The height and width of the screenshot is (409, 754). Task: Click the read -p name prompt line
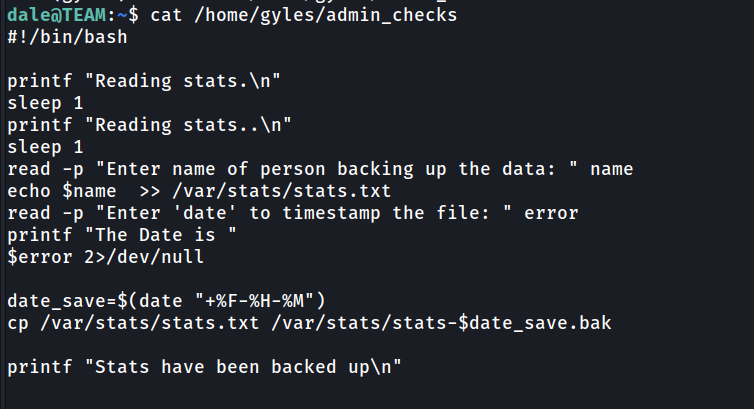point(320,169)
